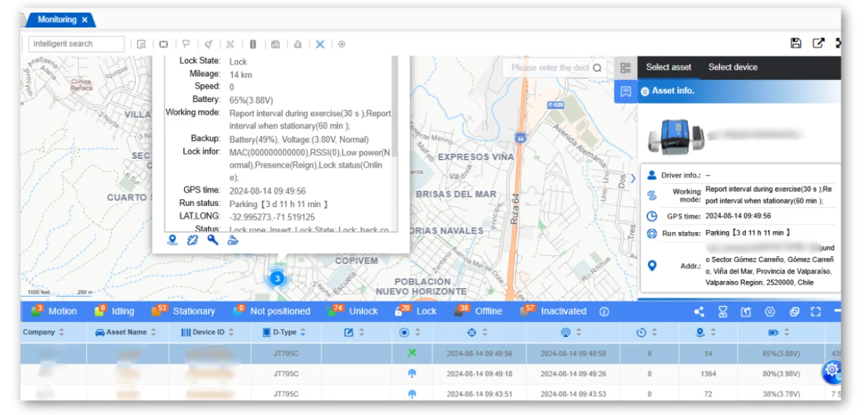The height and width of the screenshot is (415, 868).
Task: Select the rectangle area selection tool
Action: coord(164,44)
